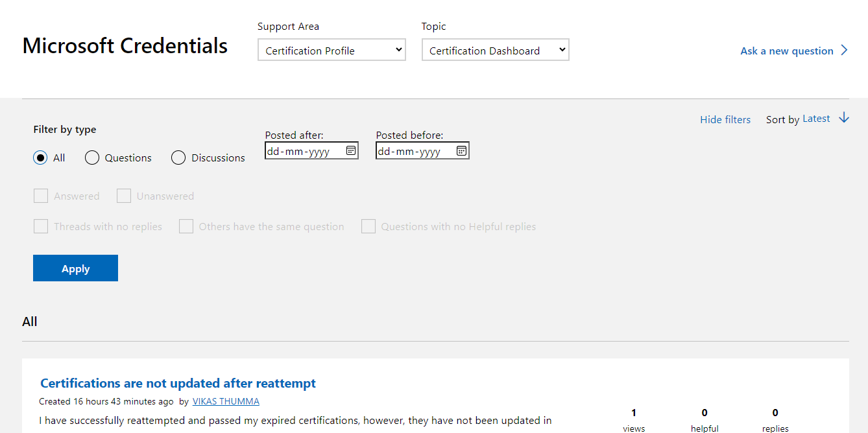Select the All radio button

point(40,158)
